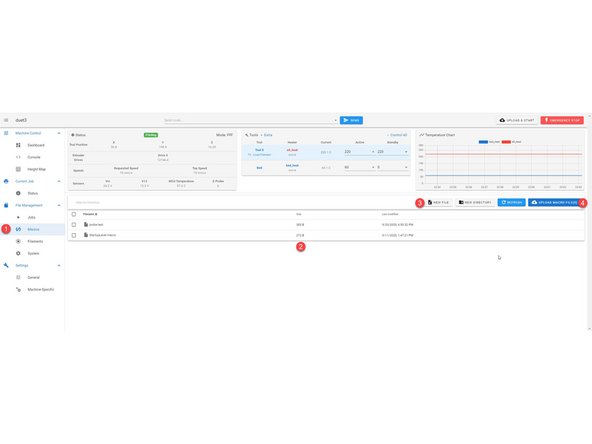Screen dimensions: 592x444
Task: Collapse the Settings section
Action: [59, 265]
